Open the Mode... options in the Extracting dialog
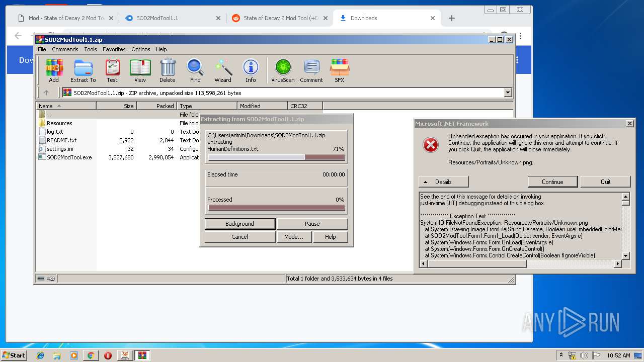The width and height of the screenshot is (644, 362). pyautogui.click(x=294, y=237)
